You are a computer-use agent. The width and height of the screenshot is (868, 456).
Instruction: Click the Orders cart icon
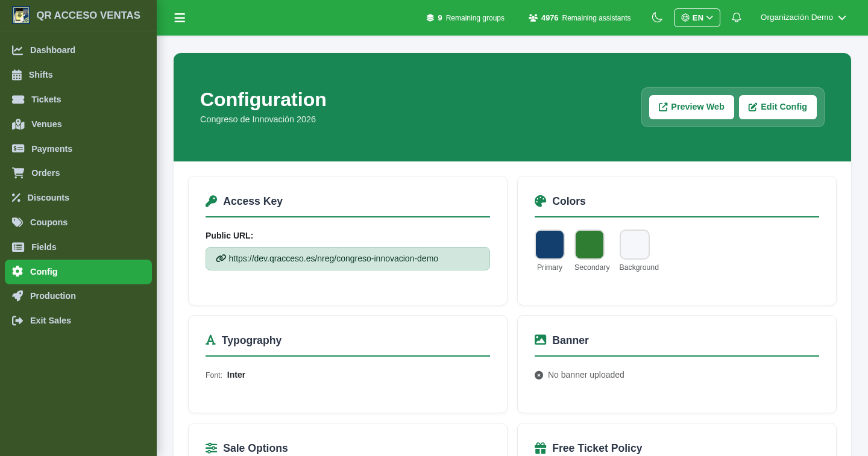[x=18, y=173]
